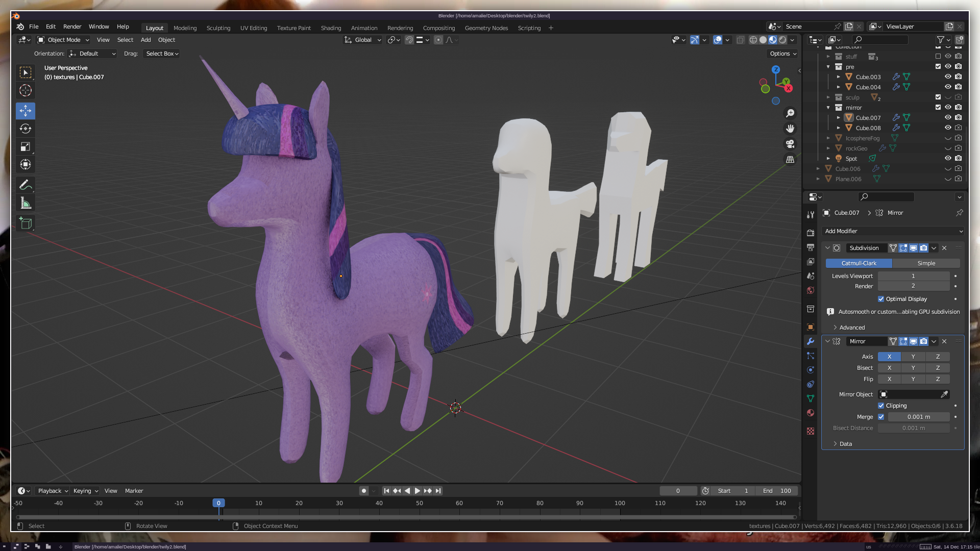The height and width of the screenshot is (551, 980).
Task: Expand the Advanced subdivision section
Action: pyautogui.click(x=852, y=328)
